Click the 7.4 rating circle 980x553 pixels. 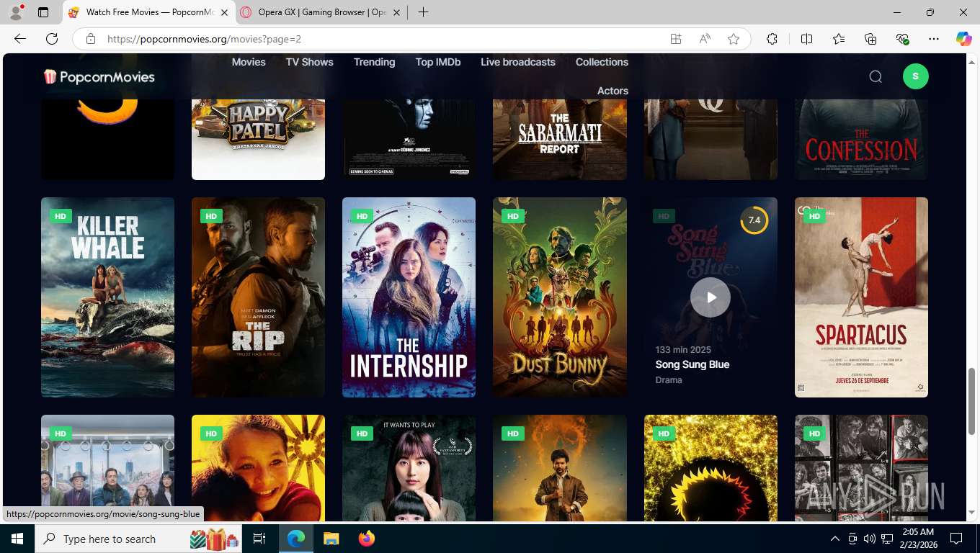tap(754, 220)
